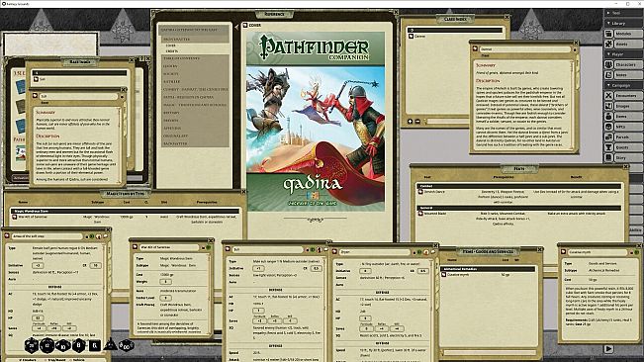Open the Notes sidebar icon
Viewport: 644px width, 362px height.
(x=608, y=75)
